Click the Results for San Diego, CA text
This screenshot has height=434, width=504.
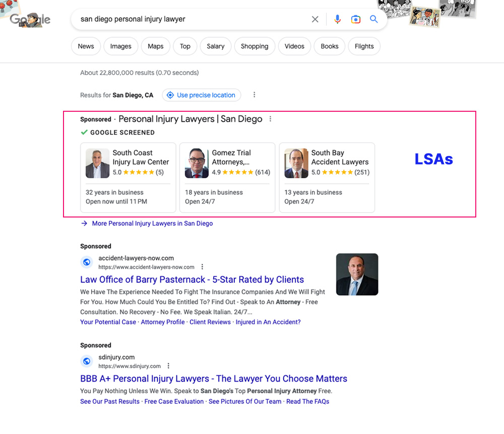click(117, 95)
